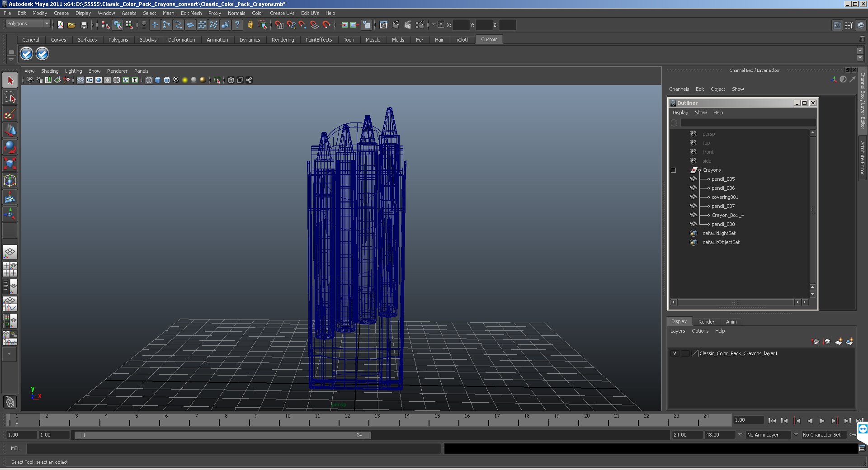Switch to the Anim layer tab

(731, 322)
